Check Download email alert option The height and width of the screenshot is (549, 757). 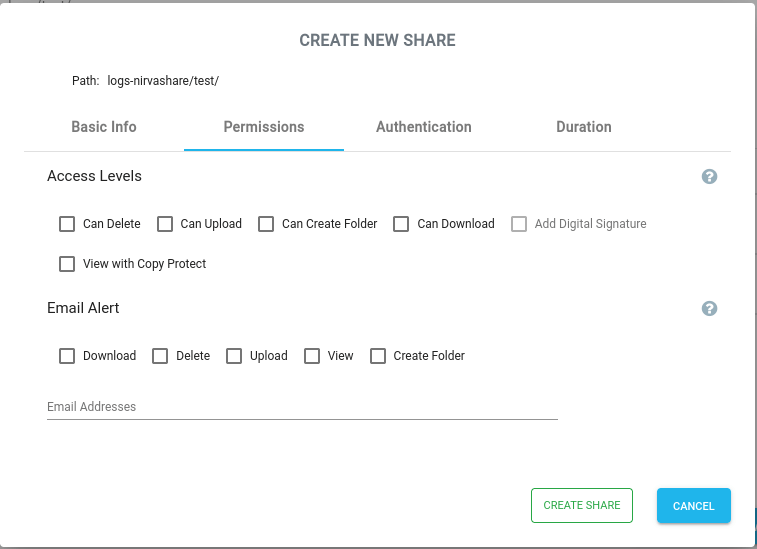pos(67,356)
